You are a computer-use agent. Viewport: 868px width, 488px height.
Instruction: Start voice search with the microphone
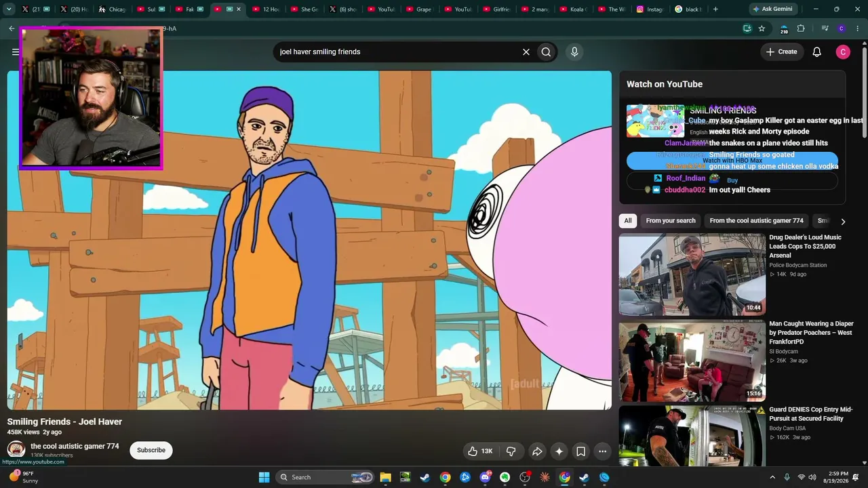[x=574, y=52]
